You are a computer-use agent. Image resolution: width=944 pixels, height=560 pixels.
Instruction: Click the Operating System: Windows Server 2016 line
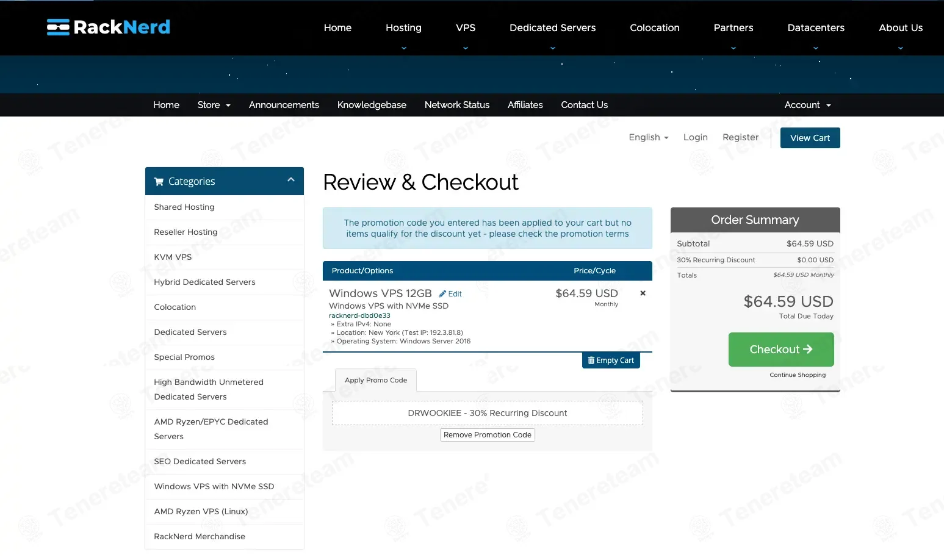pos(401,342)
